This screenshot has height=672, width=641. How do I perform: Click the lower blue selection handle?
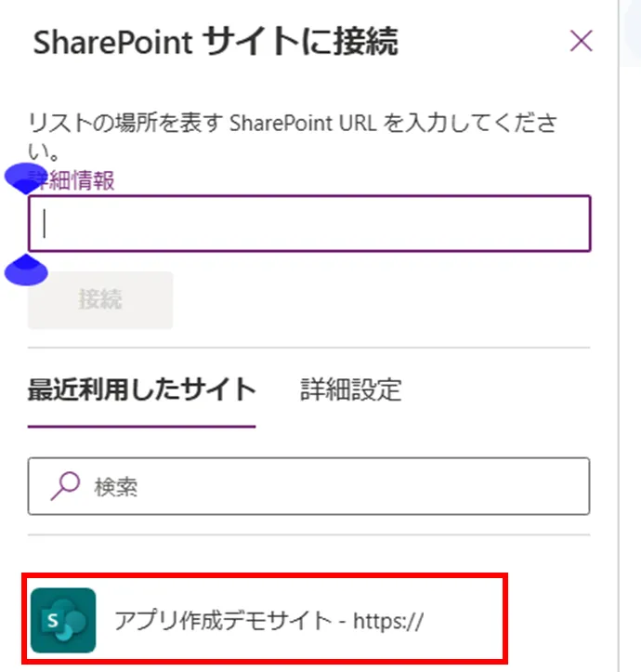point(26,272)
